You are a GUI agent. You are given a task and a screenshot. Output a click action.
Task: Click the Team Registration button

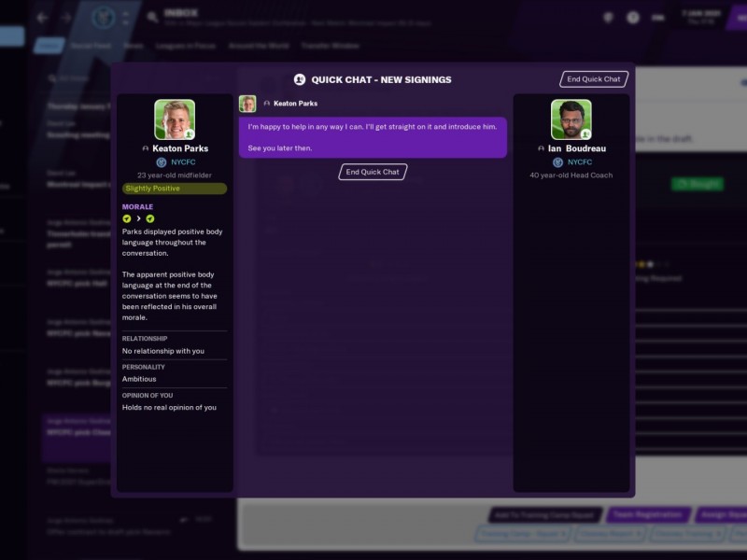[x=647, y=515]
